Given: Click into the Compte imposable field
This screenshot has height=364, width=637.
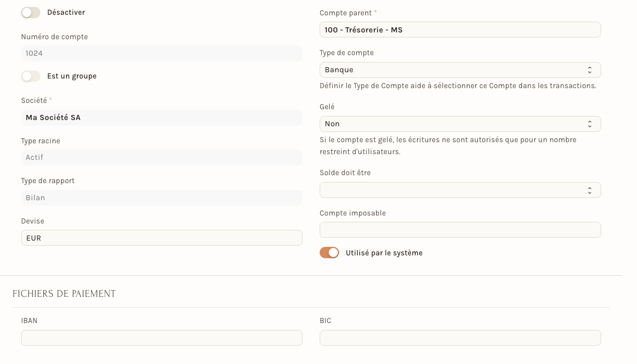Looking at the screenshot, I should pyautogui.click(x=460, y=230).
